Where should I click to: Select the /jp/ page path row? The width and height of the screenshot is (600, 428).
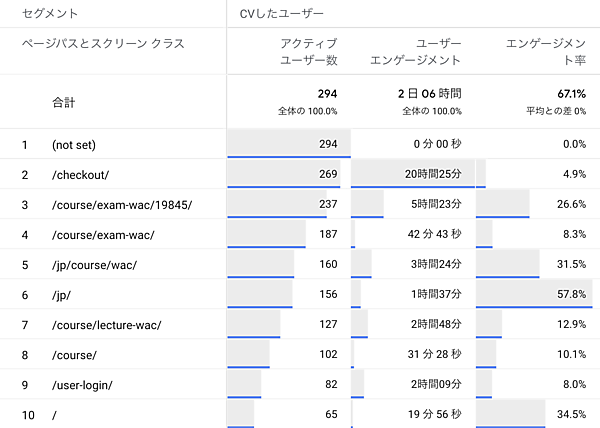click(62, 295)
